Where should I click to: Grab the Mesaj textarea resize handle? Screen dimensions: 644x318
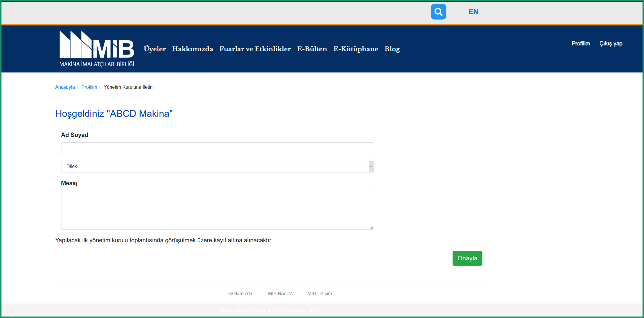pyautogui.click(x=372, y=227)
